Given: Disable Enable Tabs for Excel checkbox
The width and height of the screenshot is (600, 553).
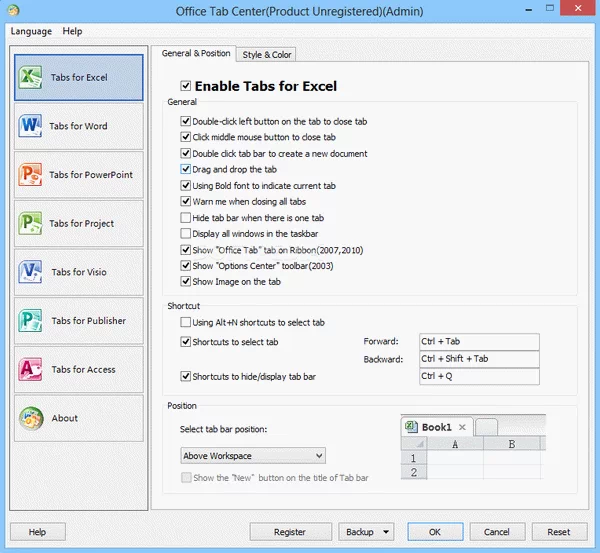Looking at the screenshot, I should point(186,86).
